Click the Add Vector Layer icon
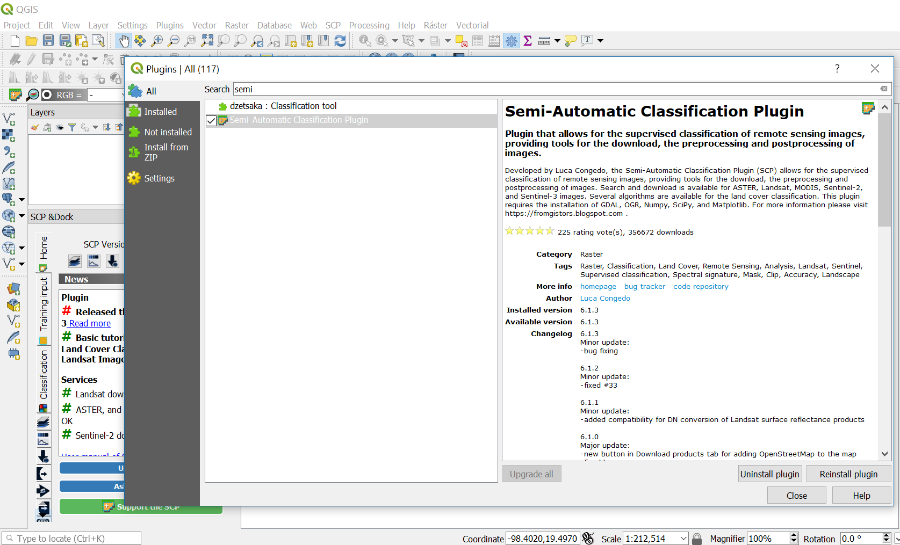 (9, 119)
